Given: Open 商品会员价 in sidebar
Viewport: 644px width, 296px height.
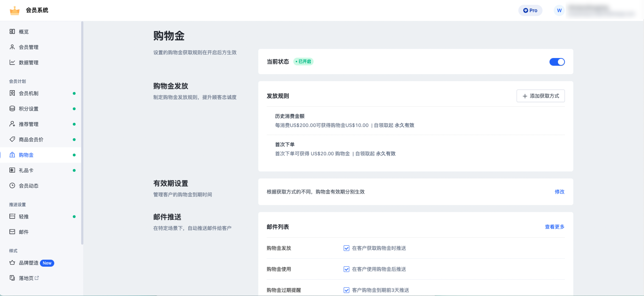Looking at the screenshot, I should click(41, 140).
